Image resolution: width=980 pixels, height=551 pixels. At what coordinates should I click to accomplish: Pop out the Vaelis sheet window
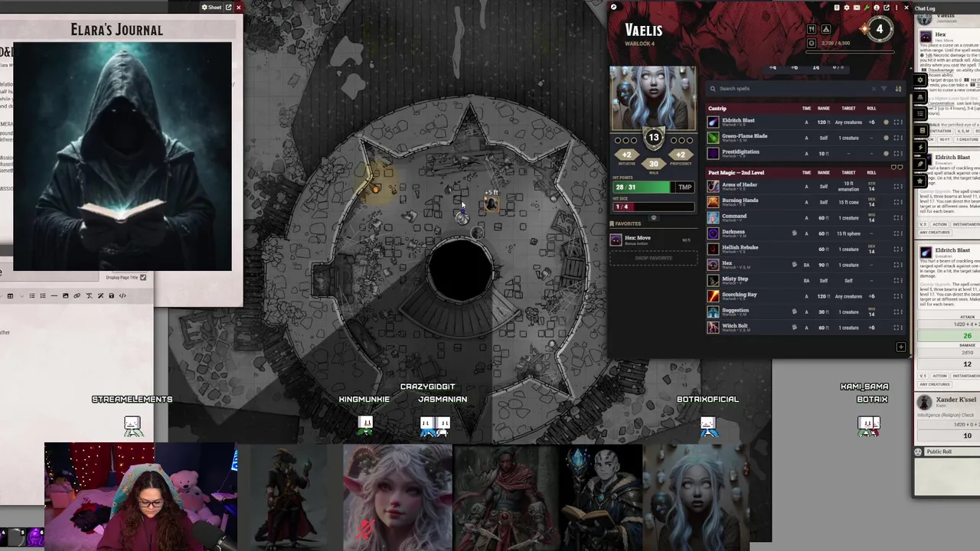click(x=887, y=8)
